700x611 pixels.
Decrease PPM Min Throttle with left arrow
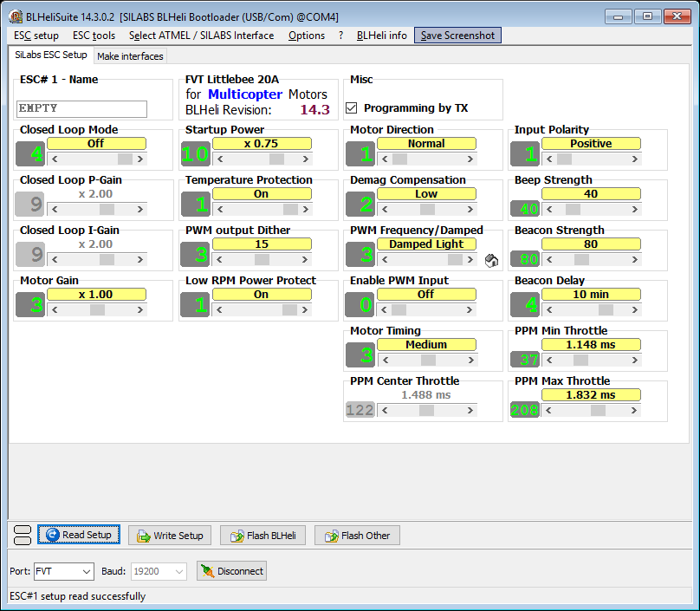coord(549,360)
